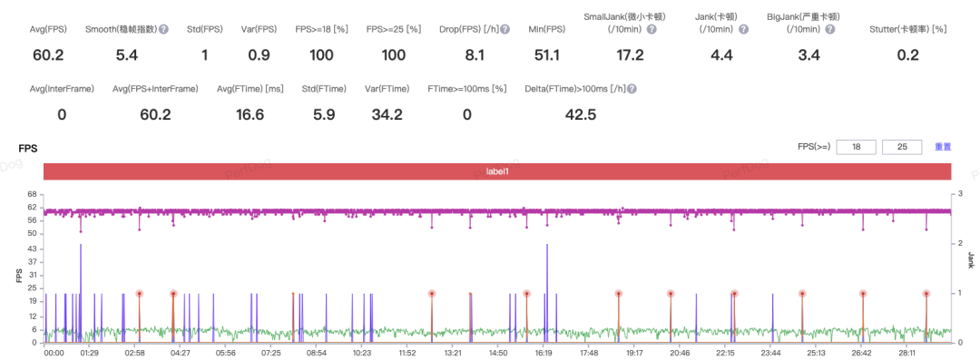Viewport: 980px width, 360px height.
Task: Open help icon beside Delta(FTime)>100ms
Action: coord(632,89)
